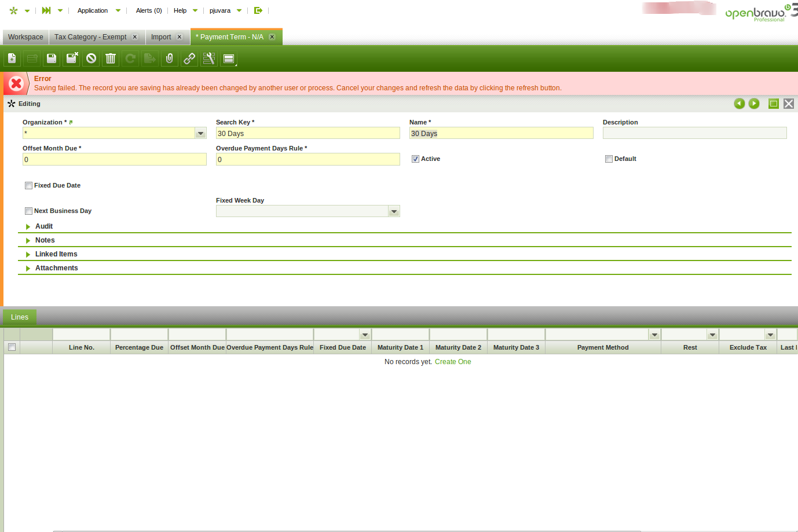798x532 pixels.
Task: Open the Organization dropdown
Action: (x=200, y=134)
